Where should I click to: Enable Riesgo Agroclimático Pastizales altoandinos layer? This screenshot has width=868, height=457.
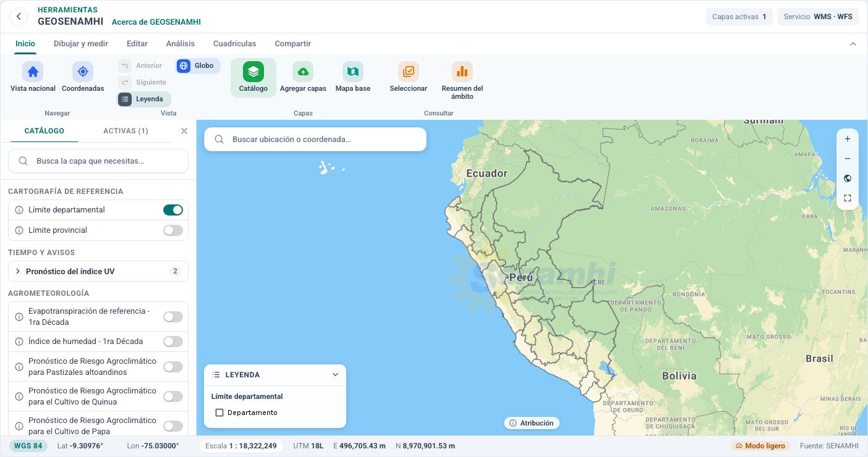[173, 367]
